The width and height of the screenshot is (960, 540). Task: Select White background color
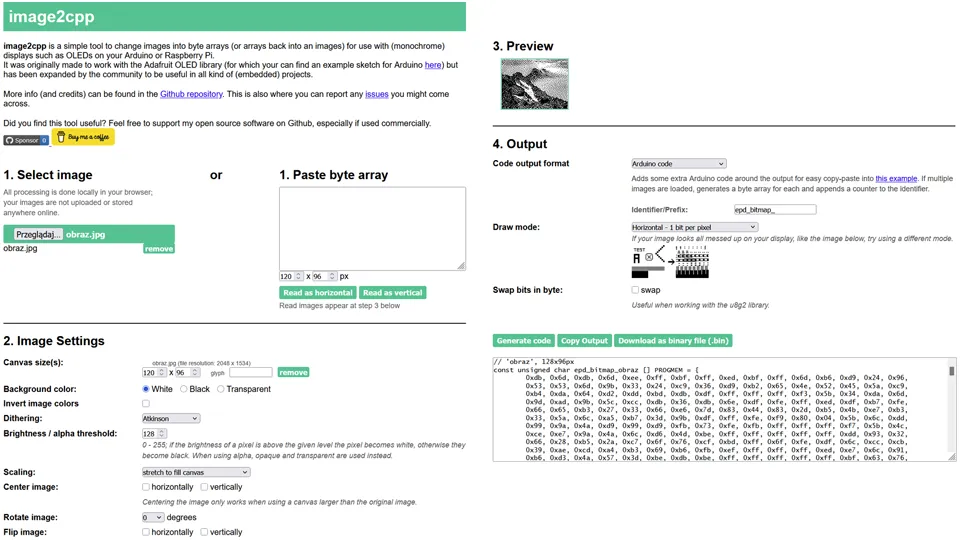pyautogui.click(x=146, y=389)
